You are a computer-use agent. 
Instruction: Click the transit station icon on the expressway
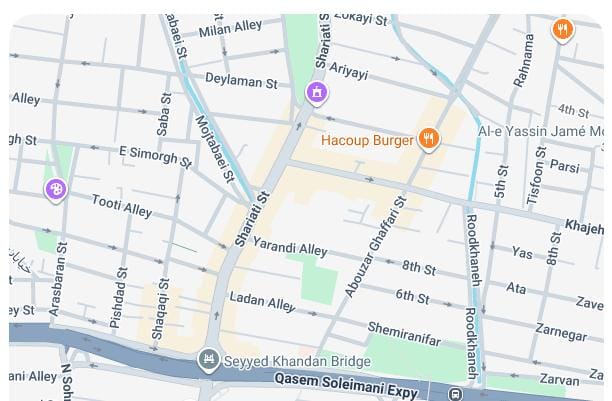tap(455, 394)
